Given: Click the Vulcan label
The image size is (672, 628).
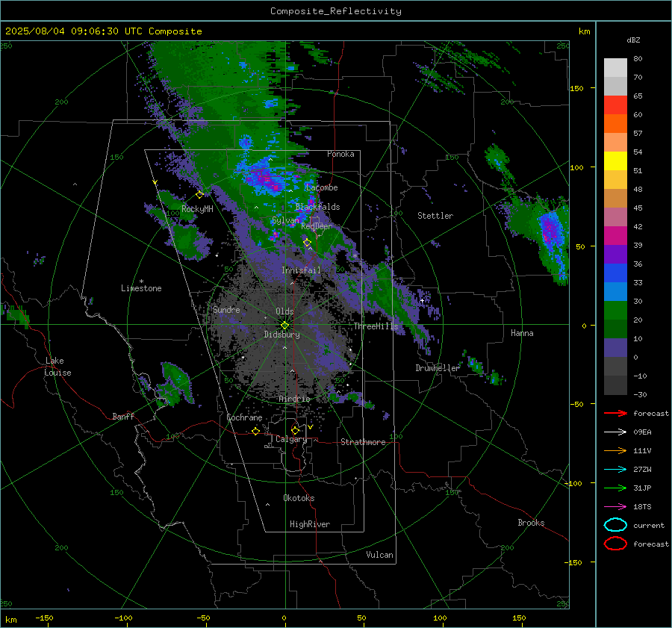Looking at the screenshot, I should tap(379, 555).
